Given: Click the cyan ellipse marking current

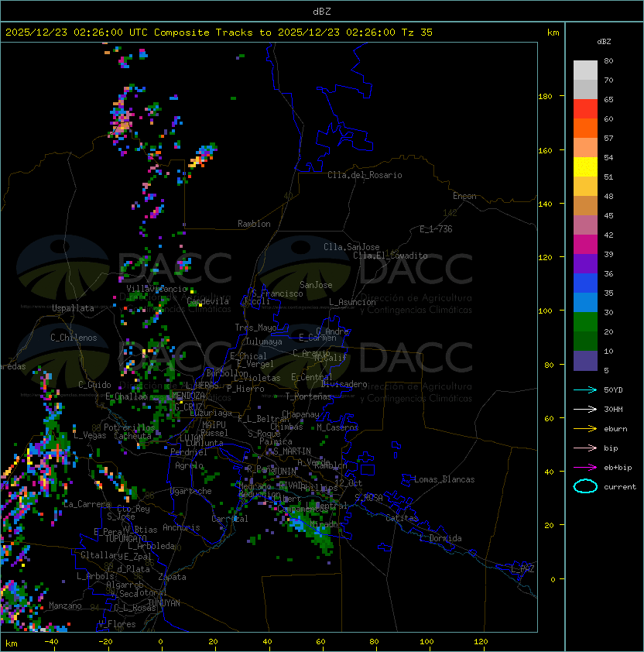Looking at the screenshot, I should coord(585,486).
